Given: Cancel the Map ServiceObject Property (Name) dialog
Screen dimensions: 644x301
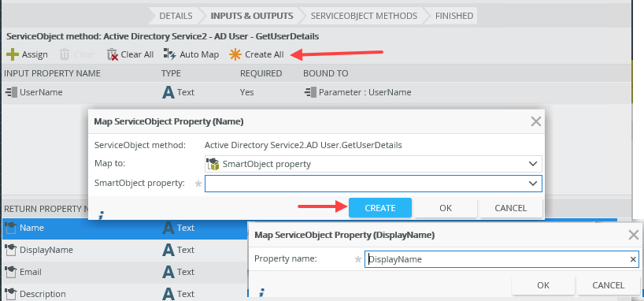Looking at the screenshot, I should click(x=510, y=208).
